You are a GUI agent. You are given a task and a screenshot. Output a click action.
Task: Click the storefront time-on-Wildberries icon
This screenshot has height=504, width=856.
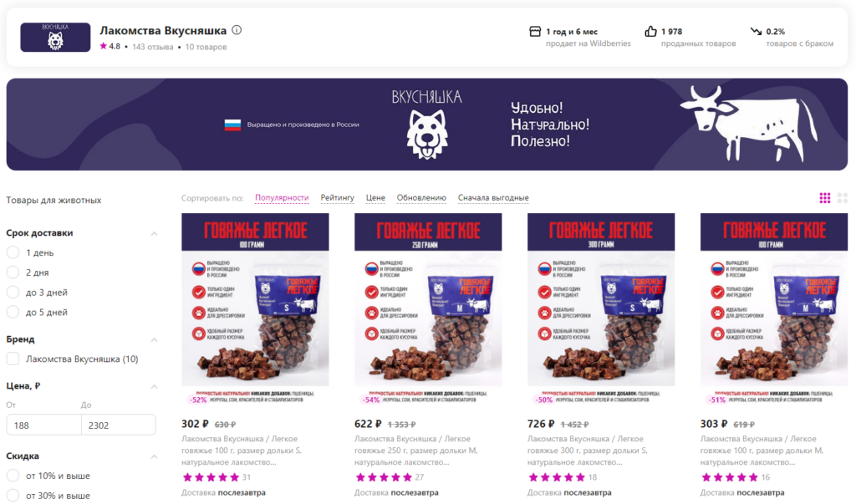tap(535, 32)
